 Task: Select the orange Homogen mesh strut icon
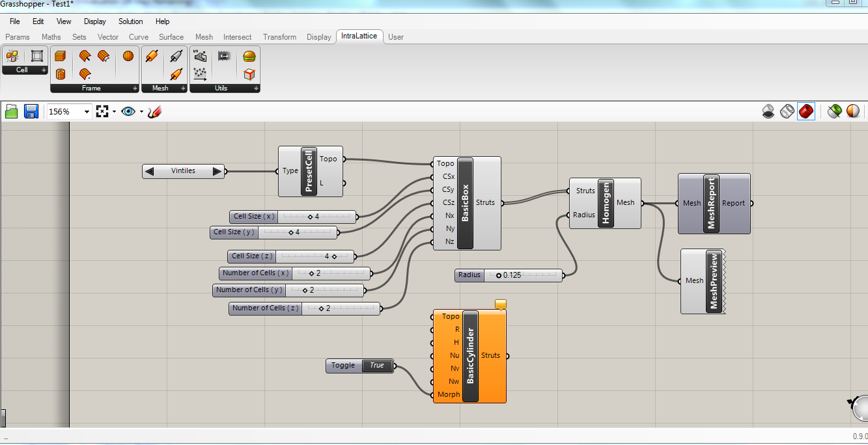152,57
